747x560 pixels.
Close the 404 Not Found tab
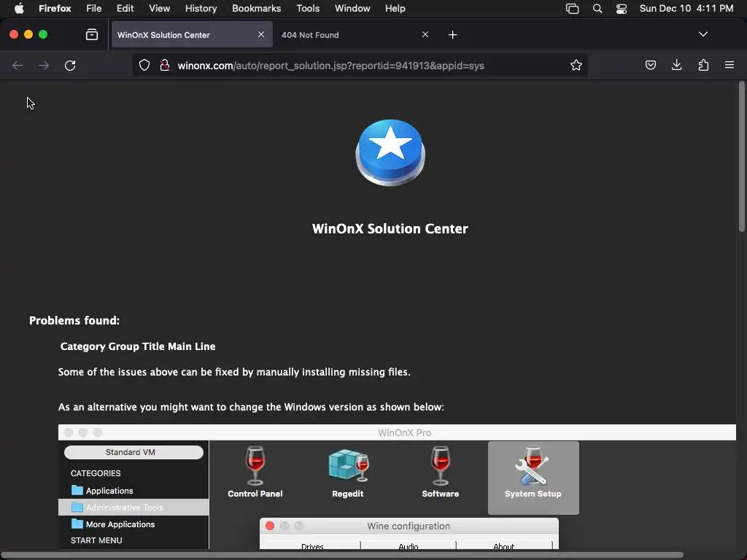click(x=425, y=34)
